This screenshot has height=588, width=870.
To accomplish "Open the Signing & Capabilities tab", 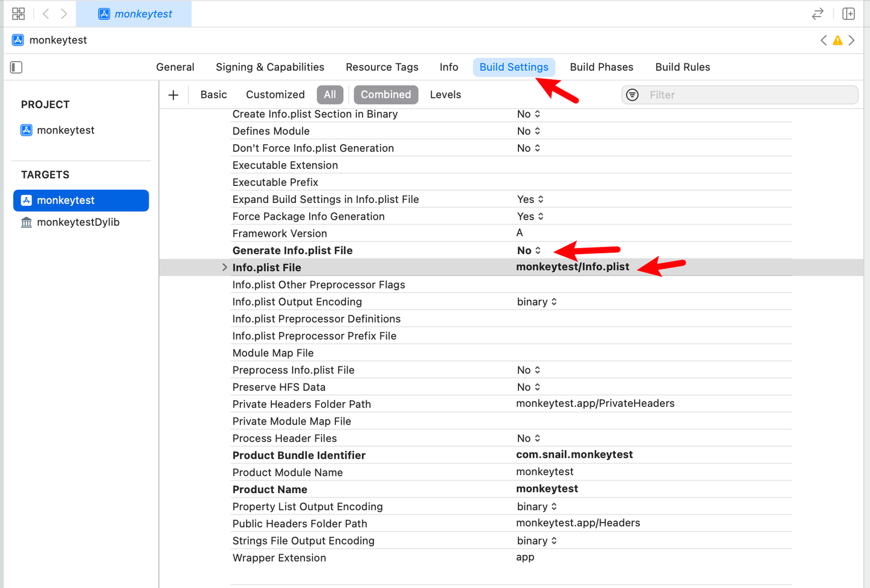I will 269,67.
